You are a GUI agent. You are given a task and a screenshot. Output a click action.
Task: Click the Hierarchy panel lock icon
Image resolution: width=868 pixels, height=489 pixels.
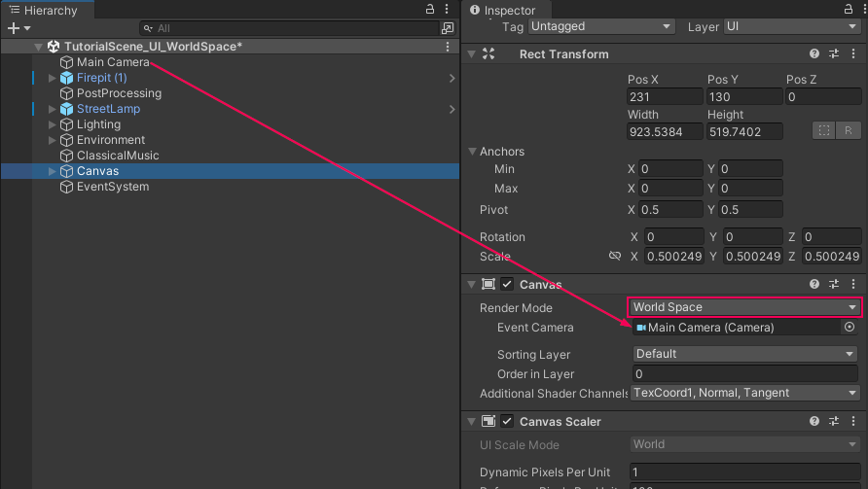pyautogui.click(x=431, y=9)
